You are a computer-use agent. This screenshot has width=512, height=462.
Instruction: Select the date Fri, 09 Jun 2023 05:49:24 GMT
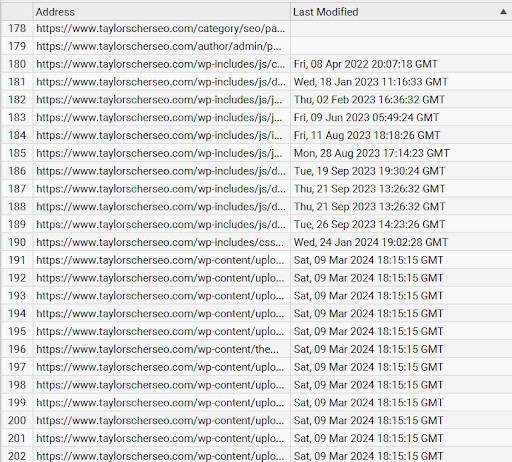click(x=366, y=117)
